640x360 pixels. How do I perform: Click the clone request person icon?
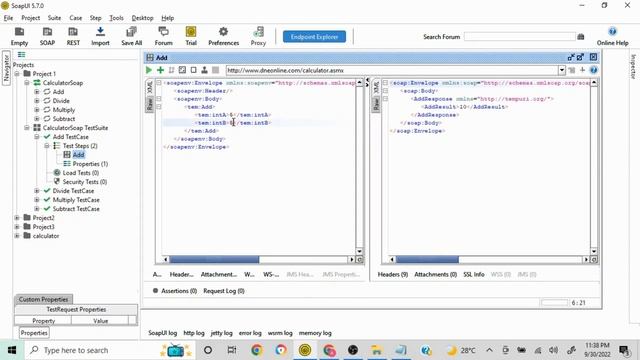tap(204, 70)
